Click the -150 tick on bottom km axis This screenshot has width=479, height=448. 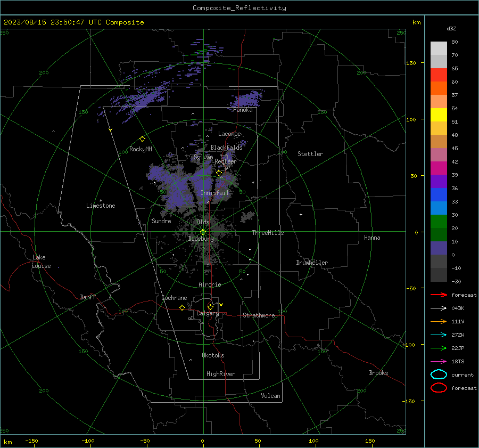31,441
